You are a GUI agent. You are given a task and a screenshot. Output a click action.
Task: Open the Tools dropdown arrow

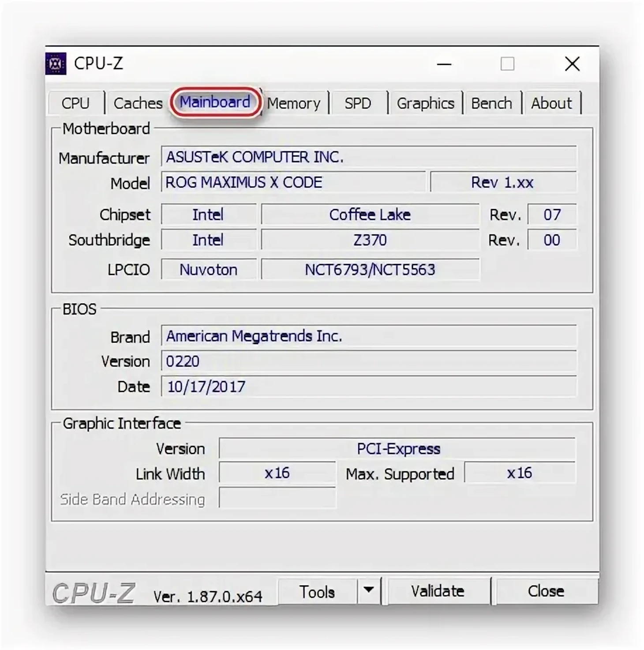pyautogui.click(x=369, y=590)
